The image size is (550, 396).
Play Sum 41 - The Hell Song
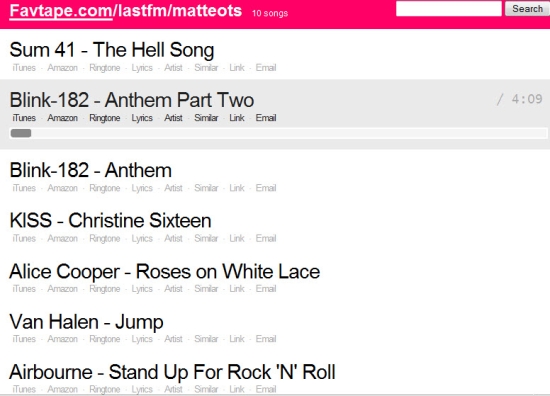tap(112, 49)
